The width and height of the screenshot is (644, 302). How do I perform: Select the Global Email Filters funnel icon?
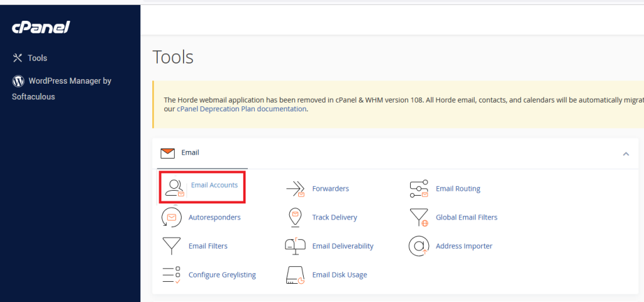(x=419, y=218)
